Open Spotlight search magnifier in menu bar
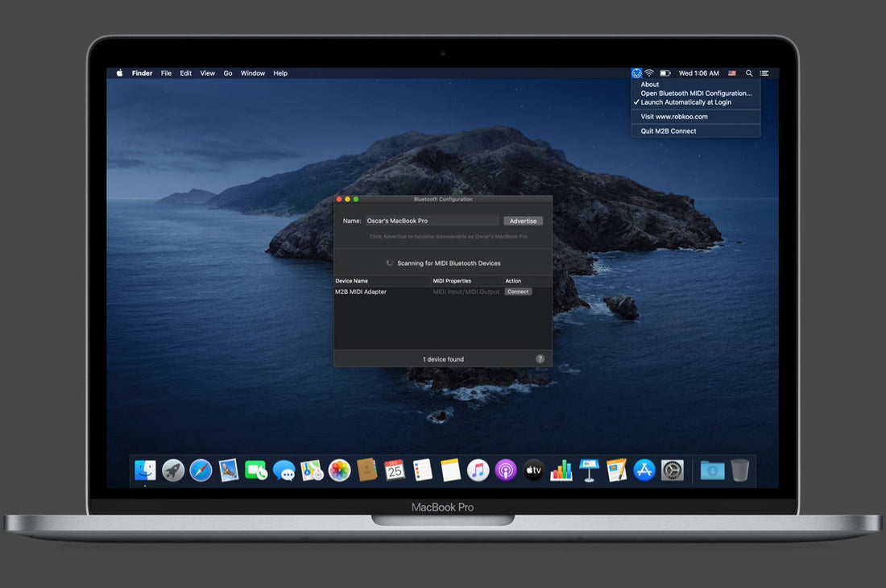Screen dimensions: 886x588 [749, 73]
